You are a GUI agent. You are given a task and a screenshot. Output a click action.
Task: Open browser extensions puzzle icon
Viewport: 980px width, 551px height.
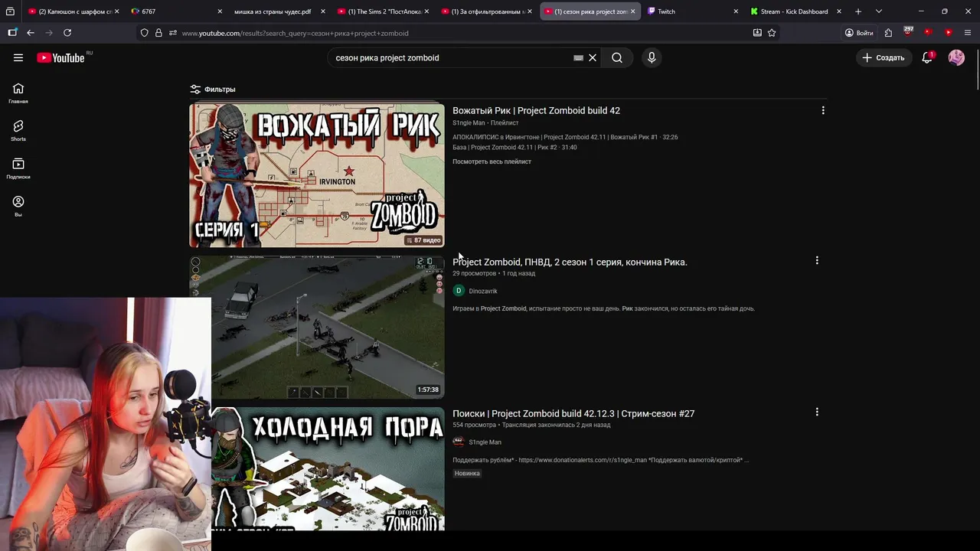click(888, 33)
